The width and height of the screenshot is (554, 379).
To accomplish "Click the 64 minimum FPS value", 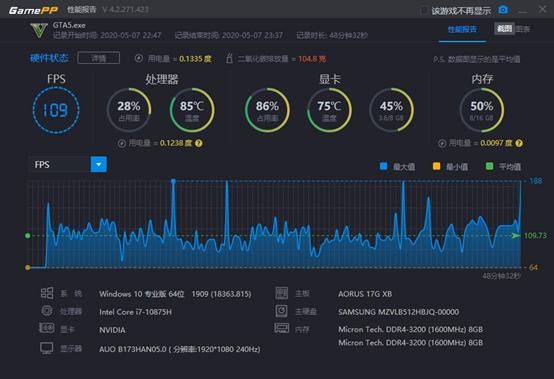I will [534, 267].
